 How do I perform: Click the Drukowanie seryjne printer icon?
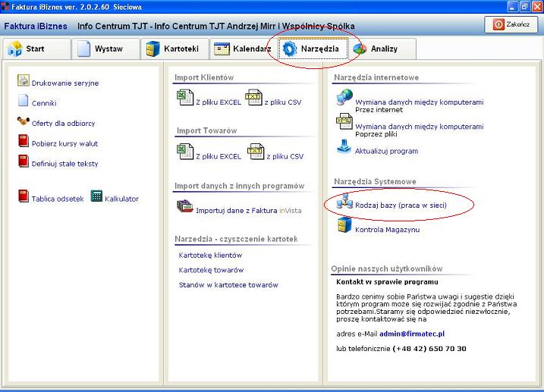(24, 80)
